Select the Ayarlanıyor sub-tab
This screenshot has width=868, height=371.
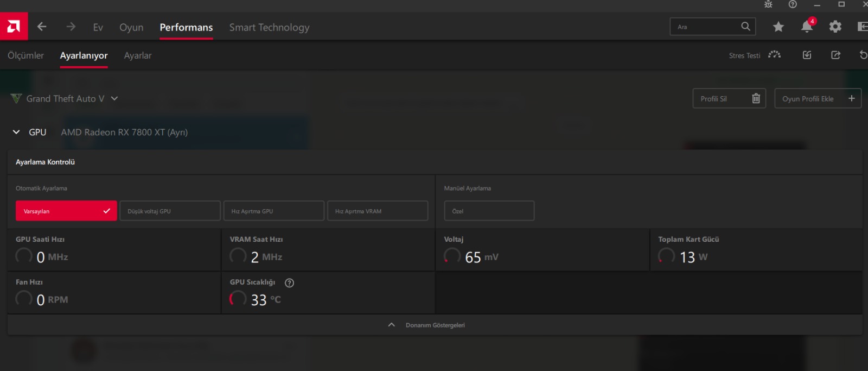pos(84,55)
